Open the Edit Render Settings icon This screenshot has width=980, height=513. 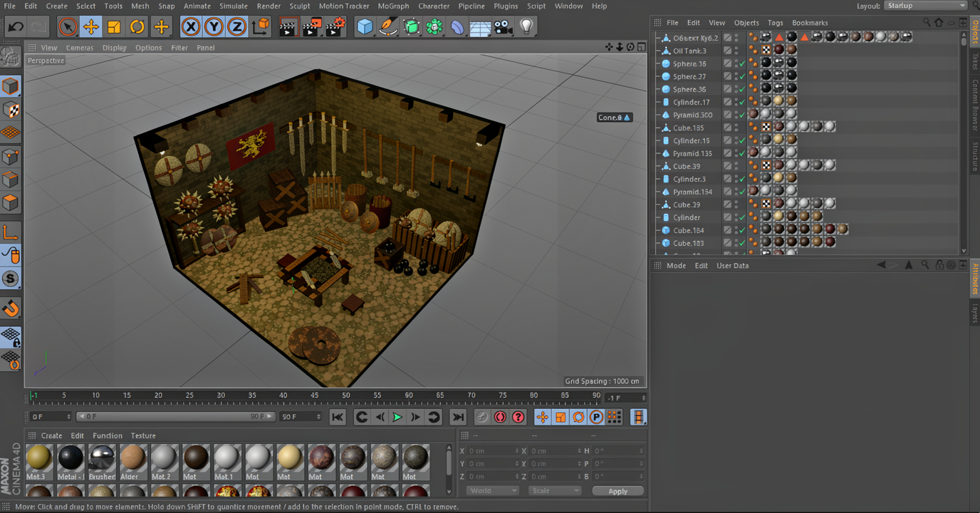click(x=335, y=27)
